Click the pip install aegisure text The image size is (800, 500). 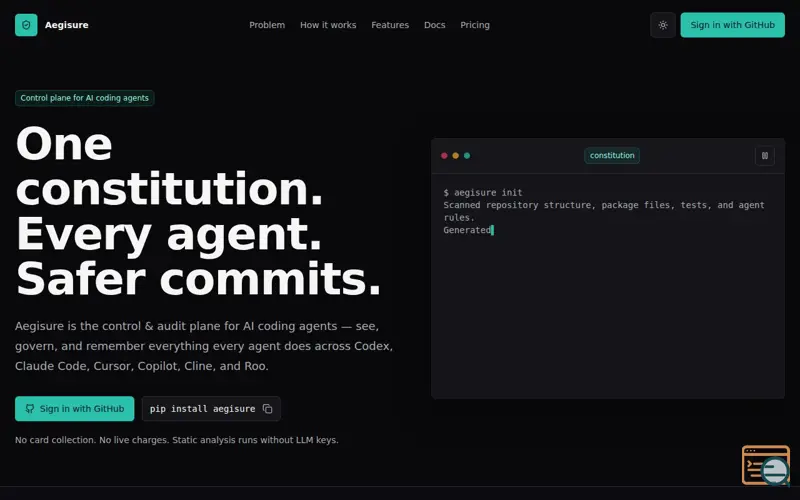click(203, 409)
